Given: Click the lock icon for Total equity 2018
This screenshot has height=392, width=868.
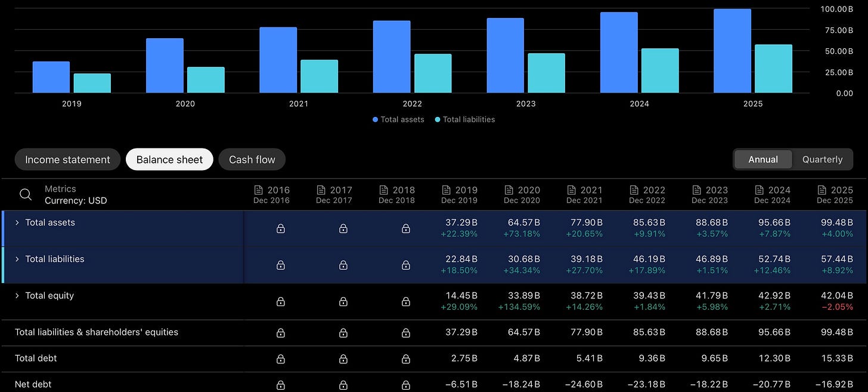Looking at the screenshot, I should pos(406,302).
